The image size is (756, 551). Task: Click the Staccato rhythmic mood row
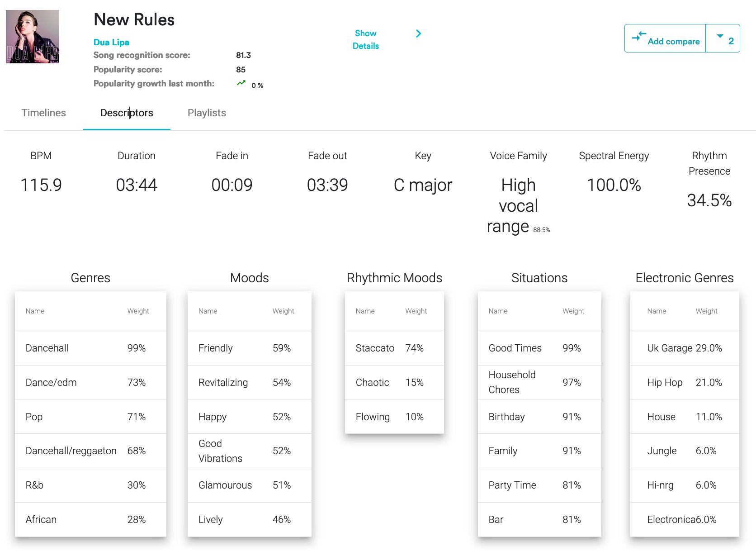tap(394, 348)
